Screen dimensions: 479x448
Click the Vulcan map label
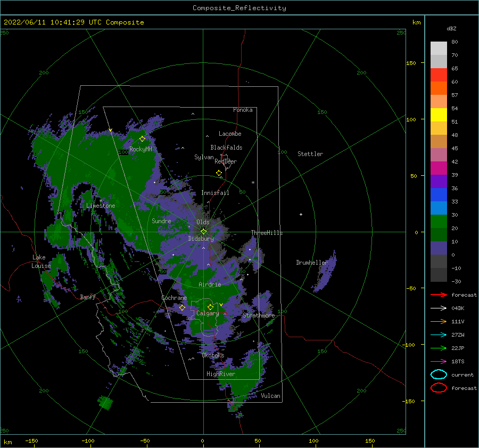click(270, 396)
